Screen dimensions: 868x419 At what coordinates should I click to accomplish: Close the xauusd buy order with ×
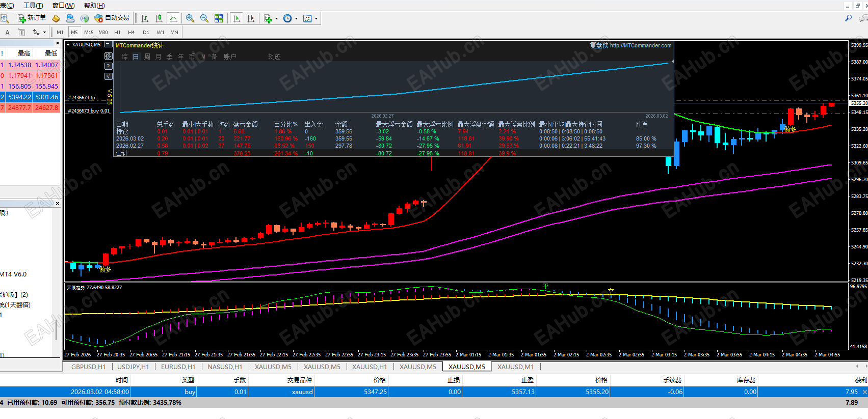click(864, 392)
